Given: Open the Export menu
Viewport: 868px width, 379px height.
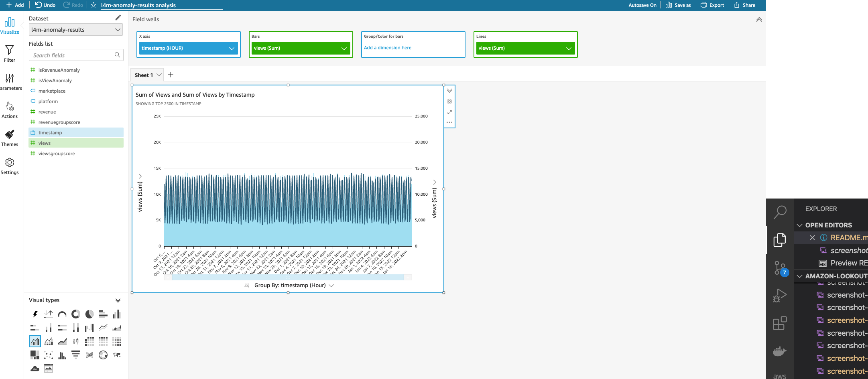Looking at the screenshot, I should click(x=712, y=5).
